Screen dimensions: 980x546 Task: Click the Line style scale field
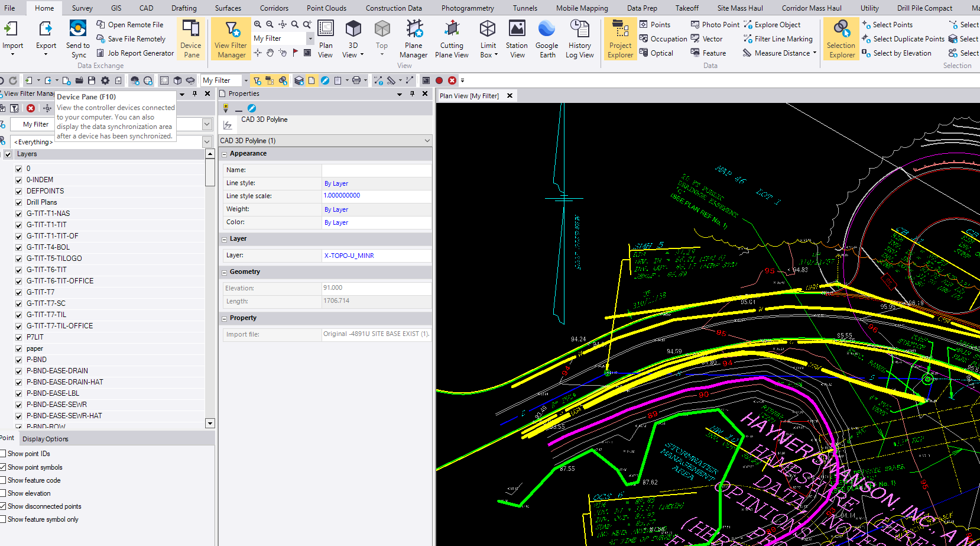point(376,196)
